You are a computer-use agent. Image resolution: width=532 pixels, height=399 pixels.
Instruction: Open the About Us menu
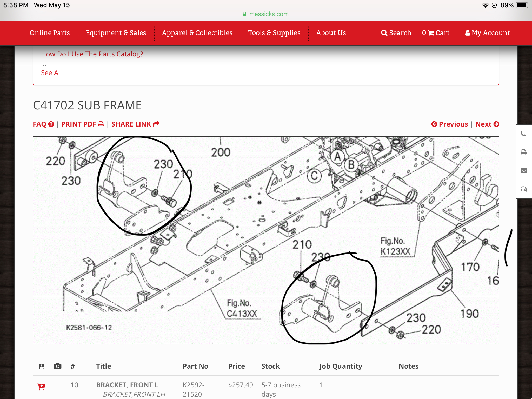[331, 33]
